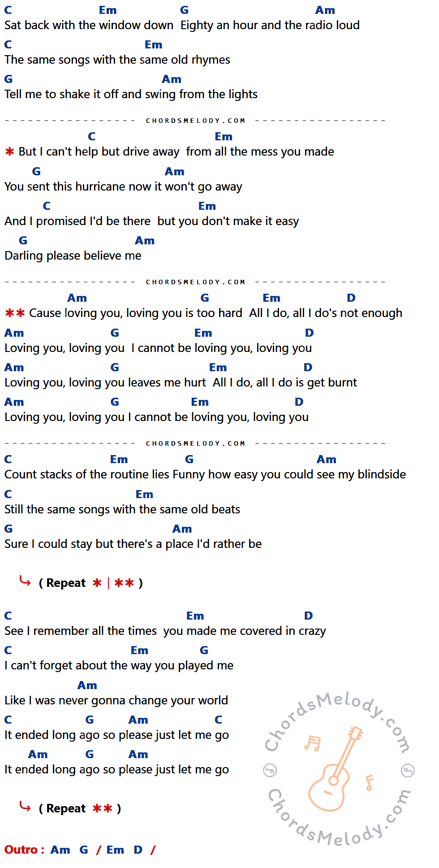Click the D chord above 'covered in crazy'
439x868 pixels.
[x=309, y=616]
